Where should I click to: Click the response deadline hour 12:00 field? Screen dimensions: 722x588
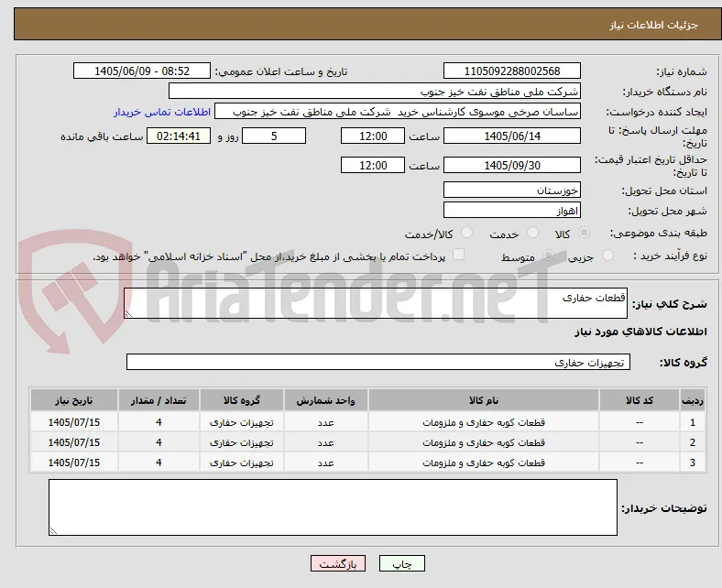coord(373,136)
